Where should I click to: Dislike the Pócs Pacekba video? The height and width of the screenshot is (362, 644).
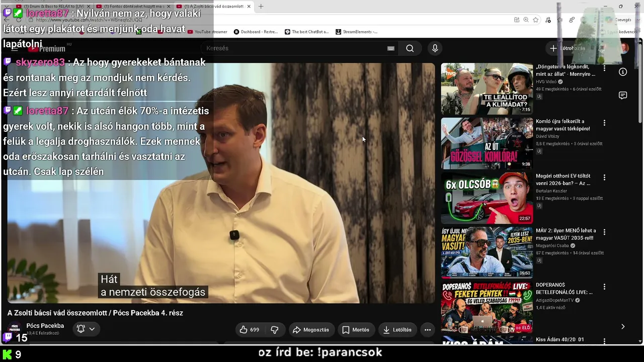click(275, 330)
